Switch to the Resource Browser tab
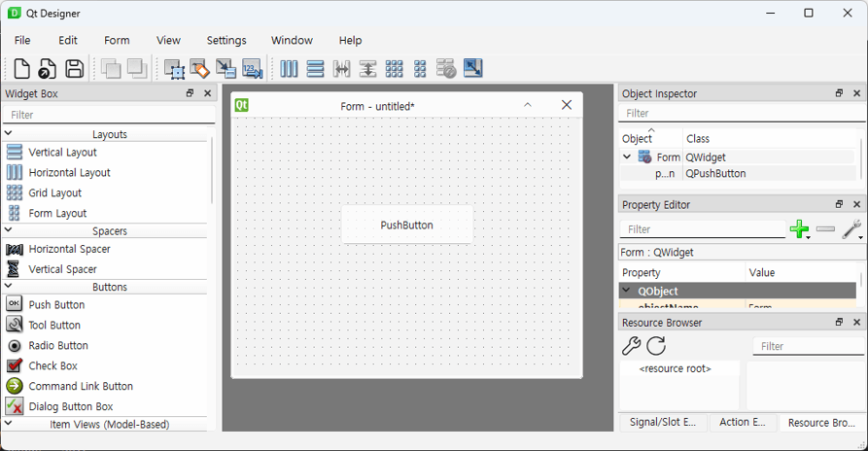Screen dimensions: 868x451 (x=821, y=423)
